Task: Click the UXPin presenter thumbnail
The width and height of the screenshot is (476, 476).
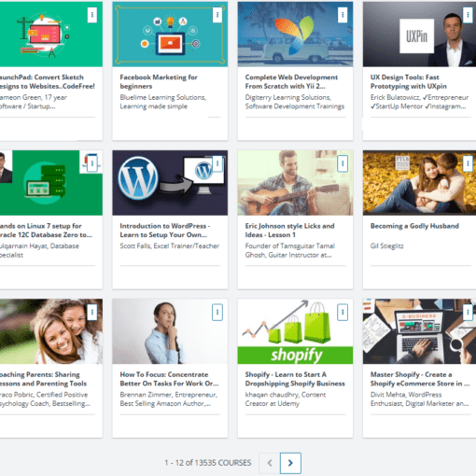Action: point(419,35)
